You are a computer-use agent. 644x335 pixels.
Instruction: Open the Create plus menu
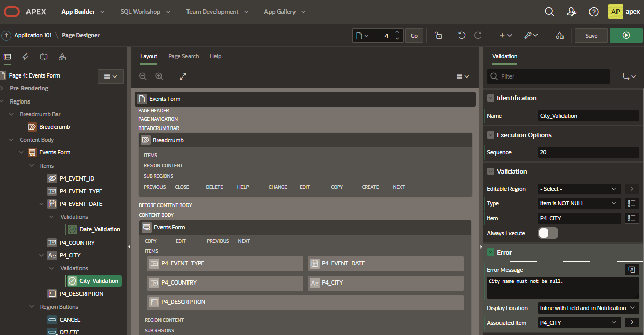(505, 35)
